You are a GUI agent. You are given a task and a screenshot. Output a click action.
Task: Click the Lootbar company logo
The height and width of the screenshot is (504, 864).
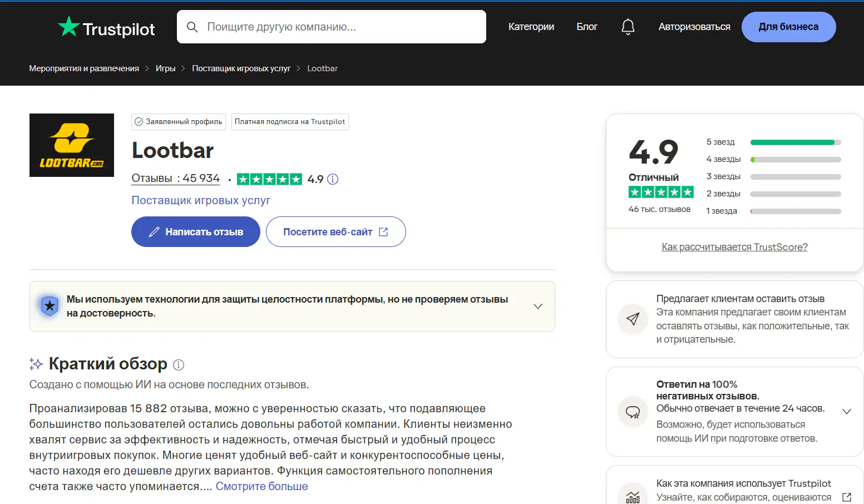pos(72,145)
